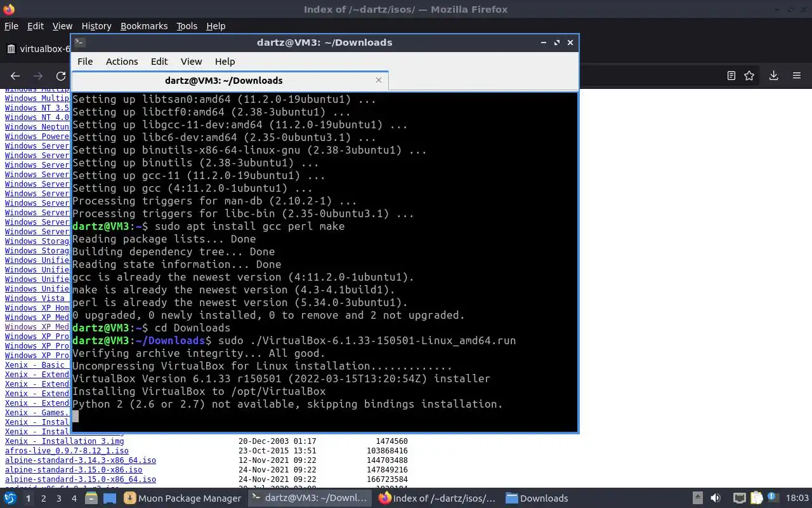Open the network status tray icon
This screenshot has width=812, height=508.
point(739,498)
